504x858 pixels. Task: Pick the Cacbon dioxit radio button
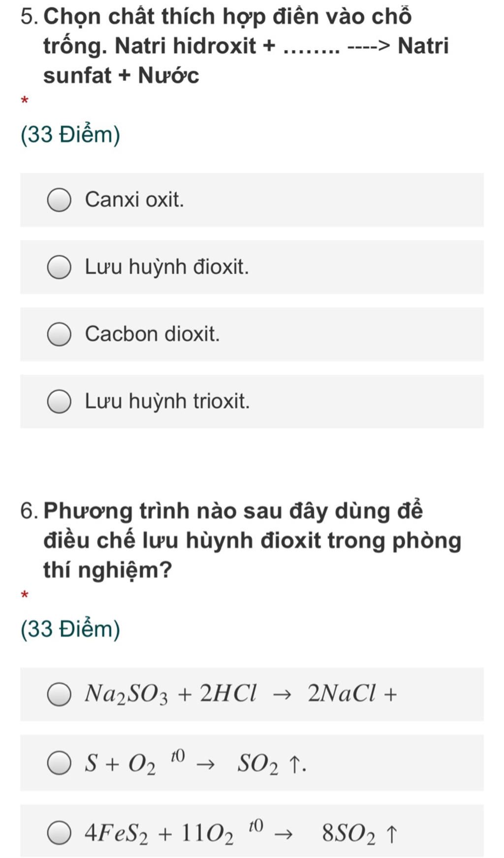pos(59,334)
